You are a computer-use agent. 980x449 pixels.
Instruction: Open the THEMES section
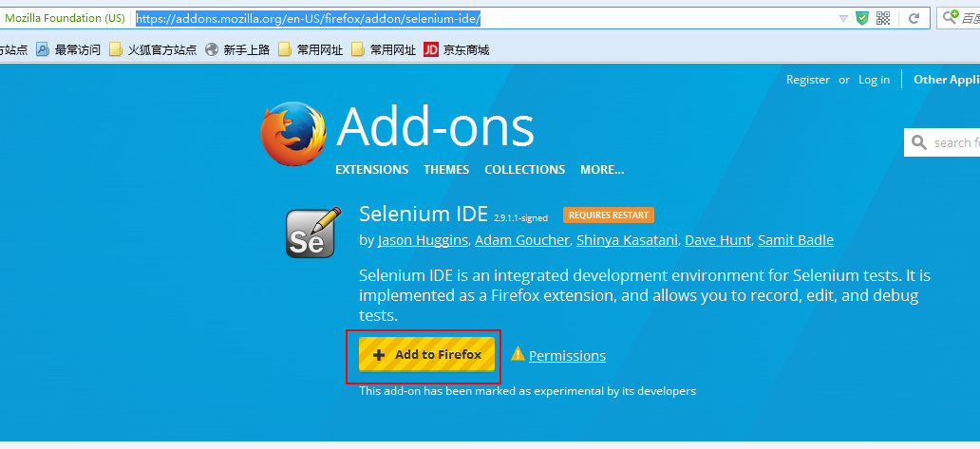(x=446, y=169)
